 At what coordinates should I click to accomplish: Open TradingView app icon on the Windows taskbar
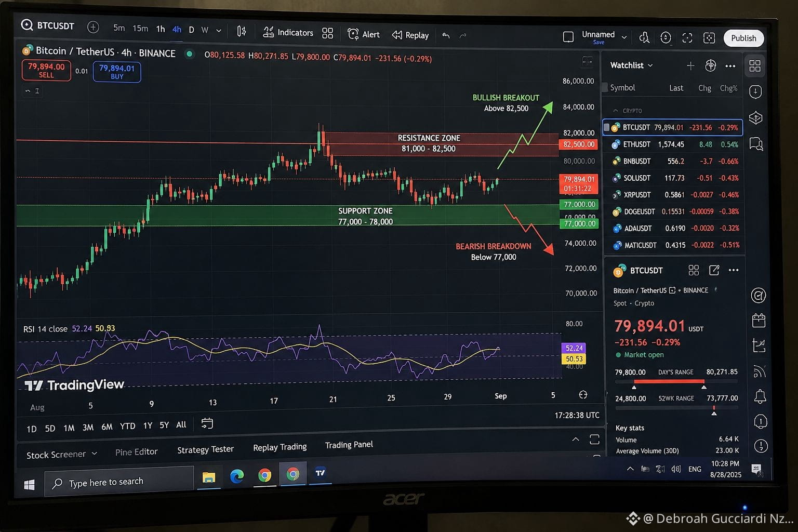click(x=320, y=473)
